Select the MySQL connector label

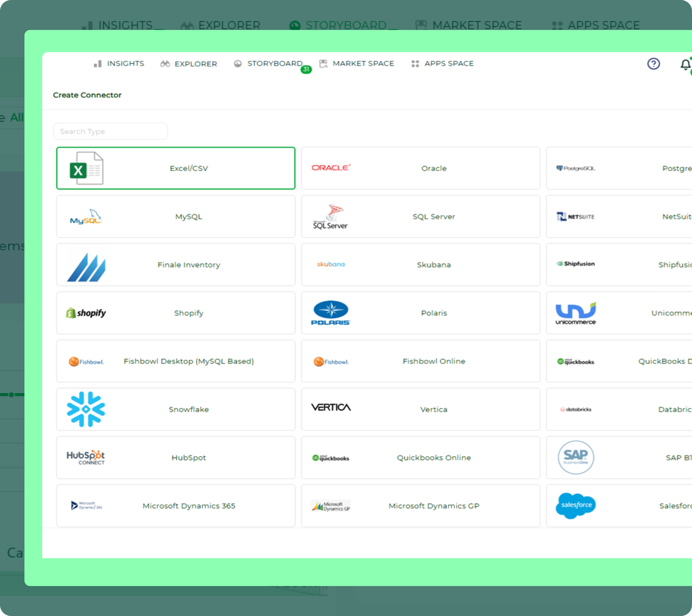(189, 217)
